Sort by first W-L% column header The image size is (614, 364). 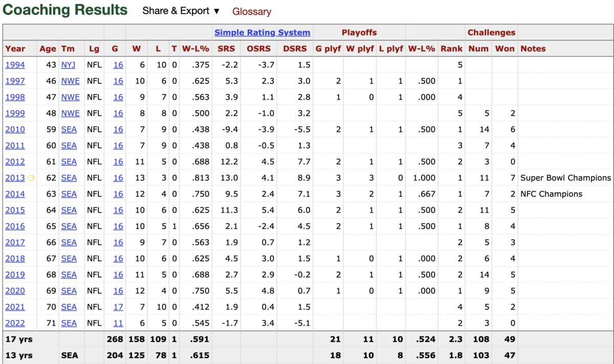click(195, 49)
